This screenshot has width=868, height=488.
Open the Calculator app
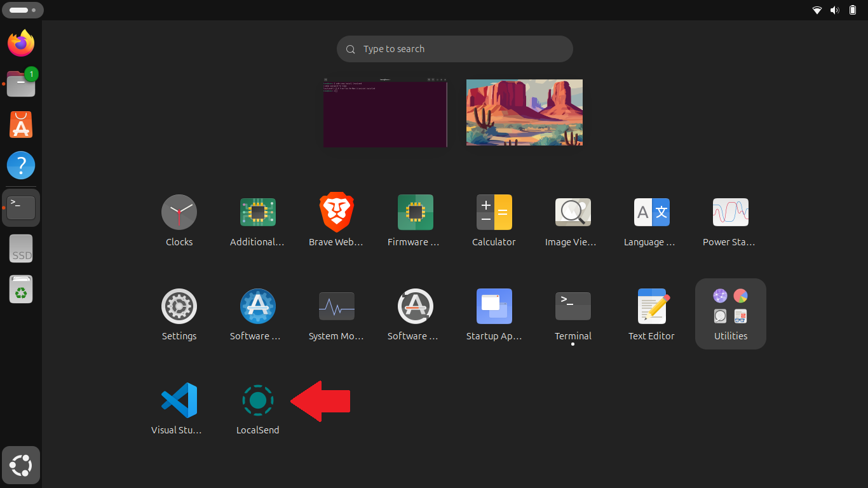pyautogui.click(x=494, y=212)
